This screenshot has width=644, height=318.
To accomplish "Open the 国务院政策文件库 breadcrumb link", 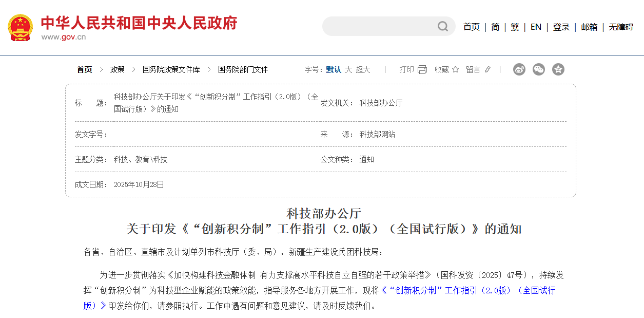I will 171,69.
